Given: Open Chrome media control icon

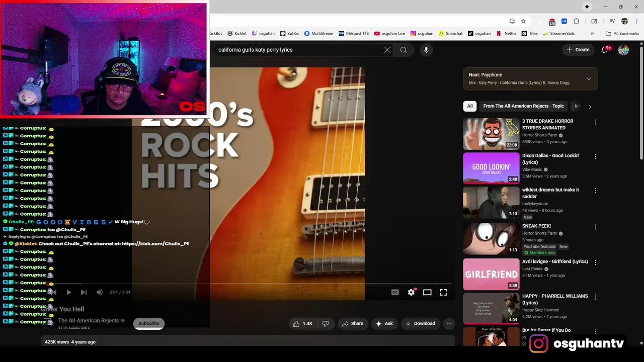Looking at the screenshot, I should click(x=612, y=21).
